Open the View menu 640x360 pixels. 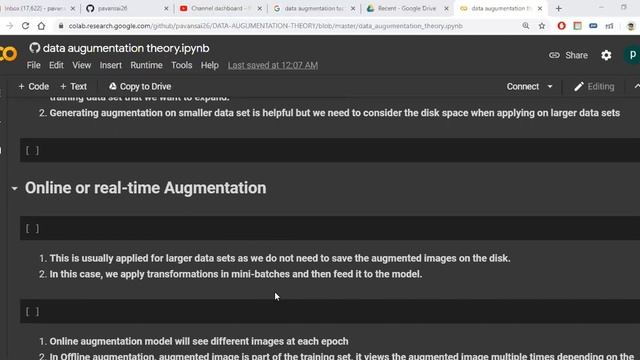(82, 65)
